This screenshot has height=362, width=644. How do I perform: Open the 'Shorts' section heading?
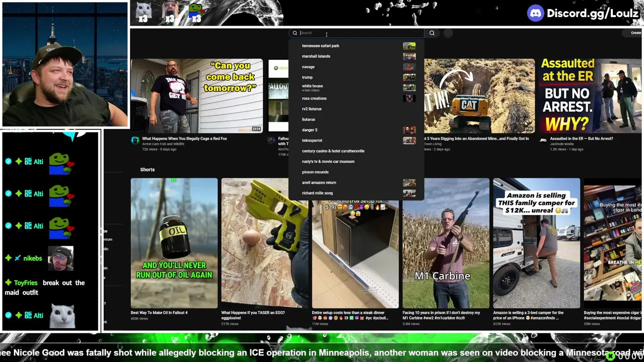[x=147, y=169]
